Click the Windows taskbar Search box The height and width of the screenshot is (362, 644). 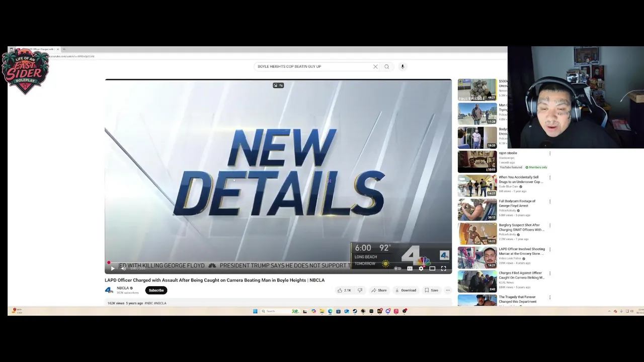279,311
